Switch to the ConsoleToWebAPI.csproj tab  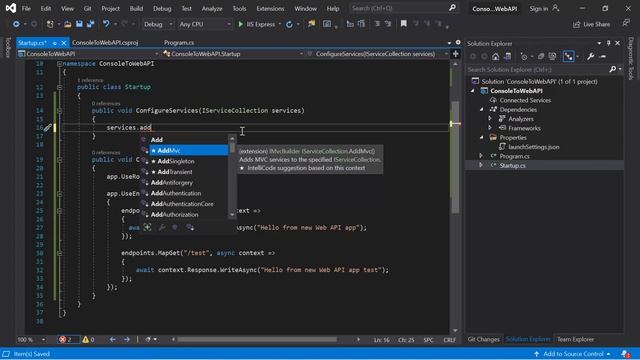pos(105,43)
